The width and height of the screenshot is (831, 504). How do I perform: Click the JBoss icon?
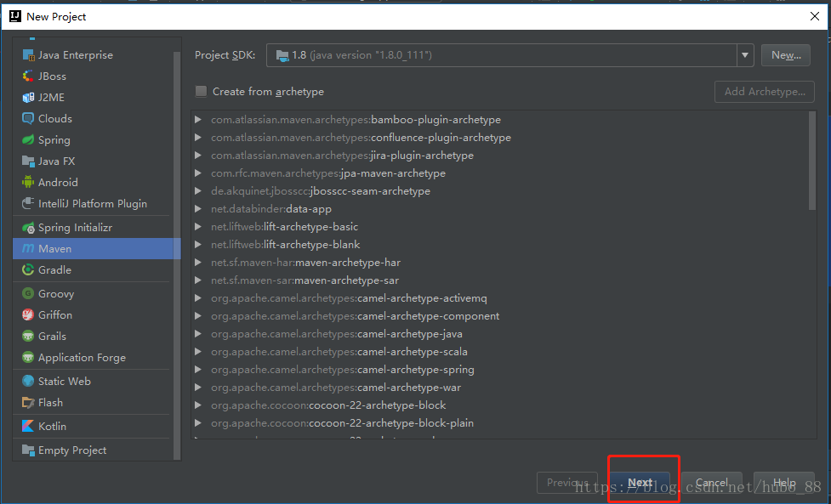coord(28,76)
